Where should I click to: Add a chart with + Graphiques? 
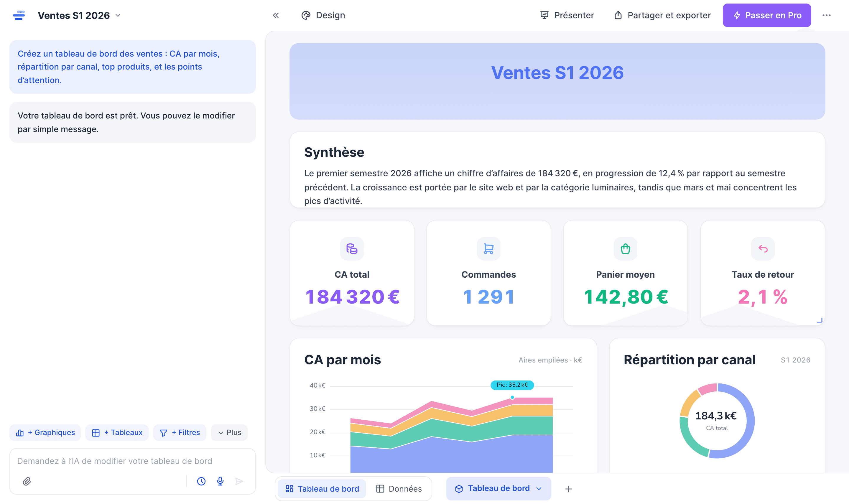point(45,432)
